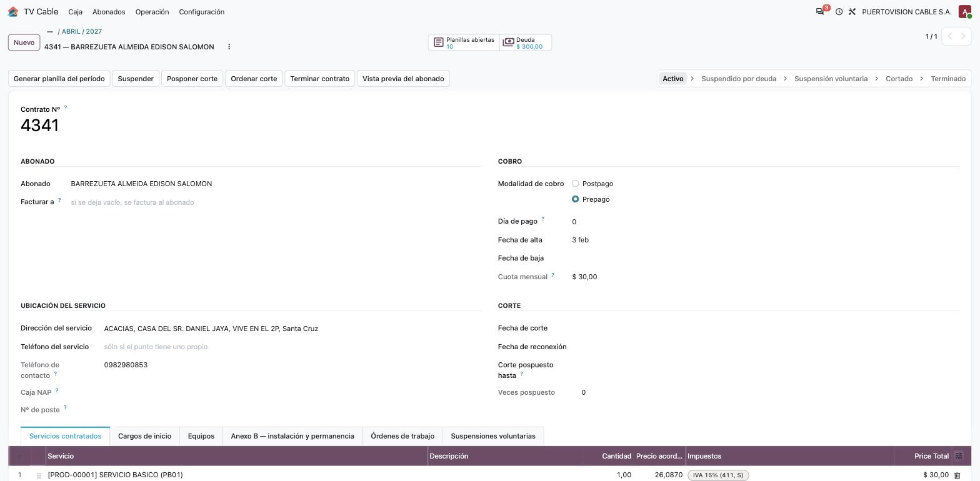Go back to ABRIL / 2027 breadcrumb
The width and height of the screenshot is (980, 481).
point(82,31)
